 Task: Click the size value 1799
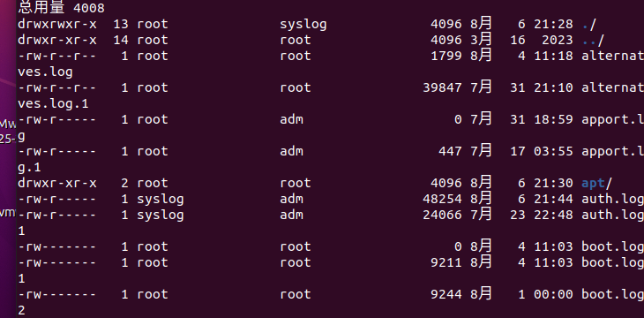(x=446, y=56)
